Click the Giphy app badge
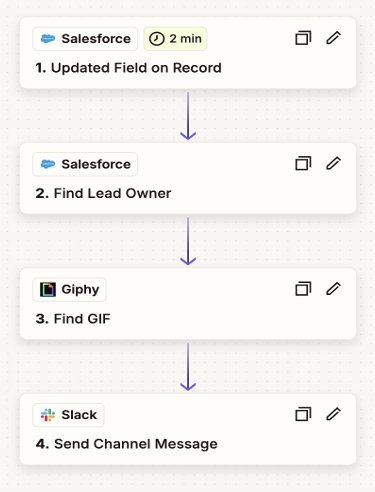 pyautogui.click(x=69, y=289)
